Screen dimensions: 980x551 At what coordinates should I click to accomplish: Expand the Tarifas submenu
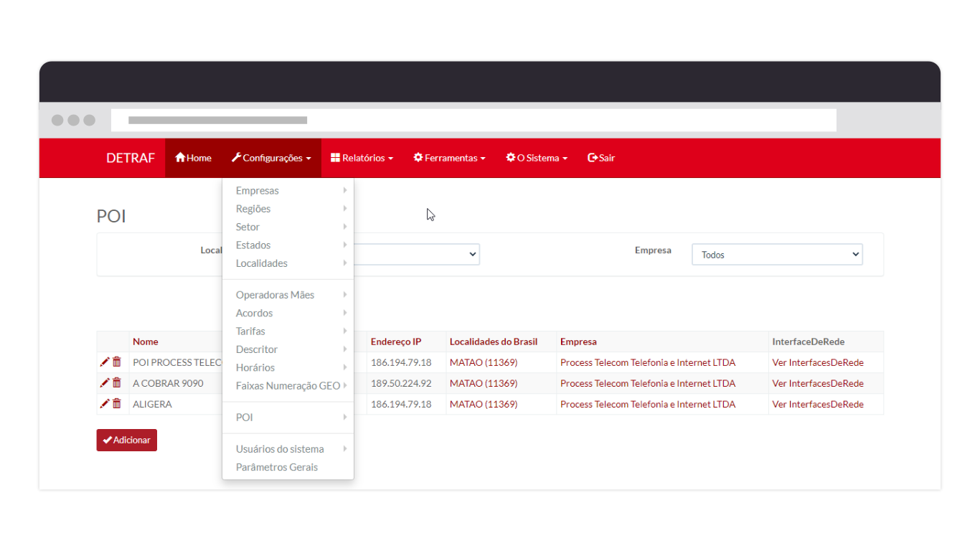pos(288,331)
